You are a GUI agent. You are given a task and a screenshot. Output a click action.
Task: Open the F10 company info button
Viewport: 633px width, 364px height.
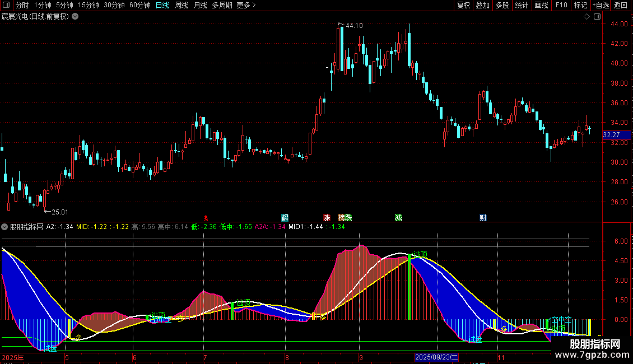click(x=561, y=6)
